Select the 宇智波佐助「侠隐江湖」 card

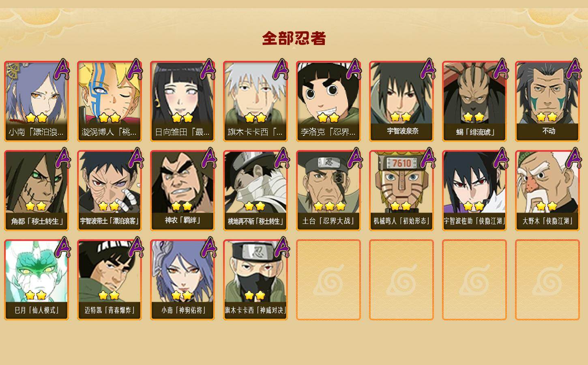[474, 191]
